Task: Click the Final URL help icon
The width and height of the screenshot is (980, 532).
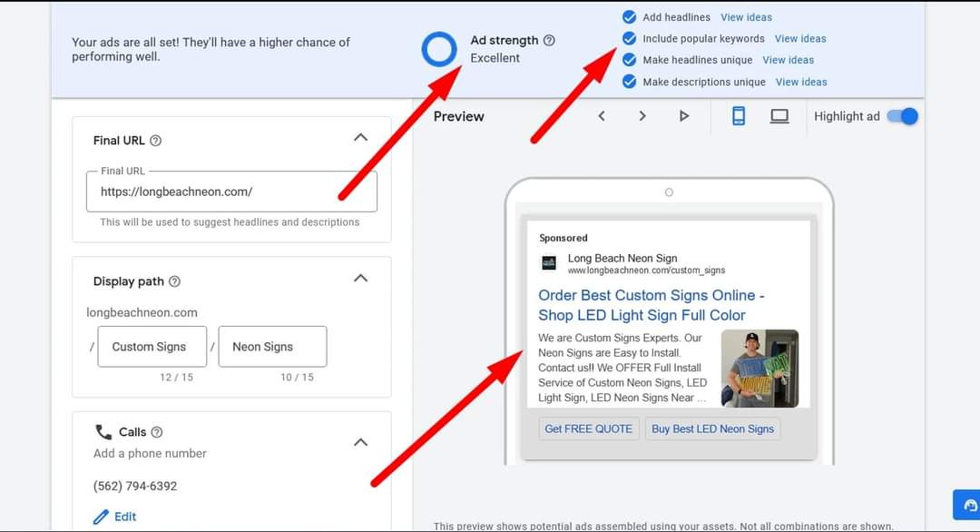Action: click(156, 141)
